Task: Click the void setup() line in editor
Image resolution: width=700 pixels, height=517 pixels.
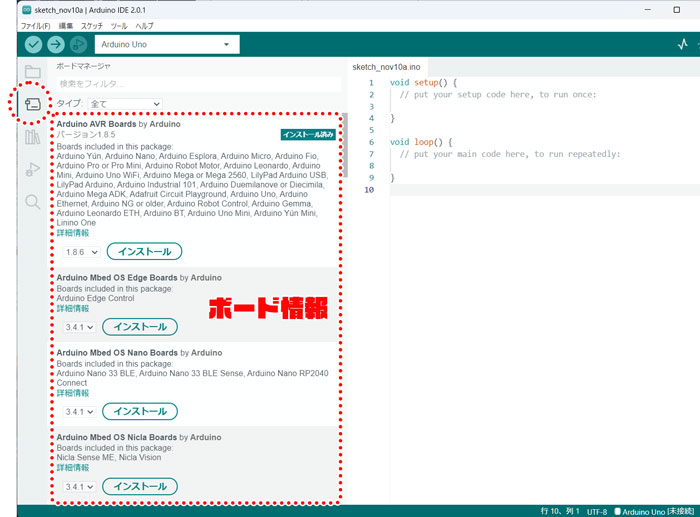Action: pyautogui.click(x=423, y=83)
